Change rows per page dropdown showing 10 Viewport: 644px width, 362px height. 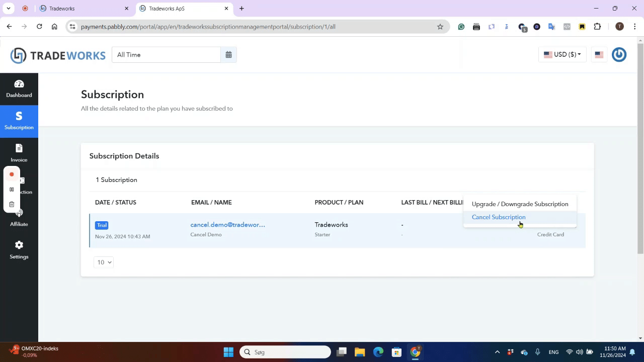click(103, 262)
